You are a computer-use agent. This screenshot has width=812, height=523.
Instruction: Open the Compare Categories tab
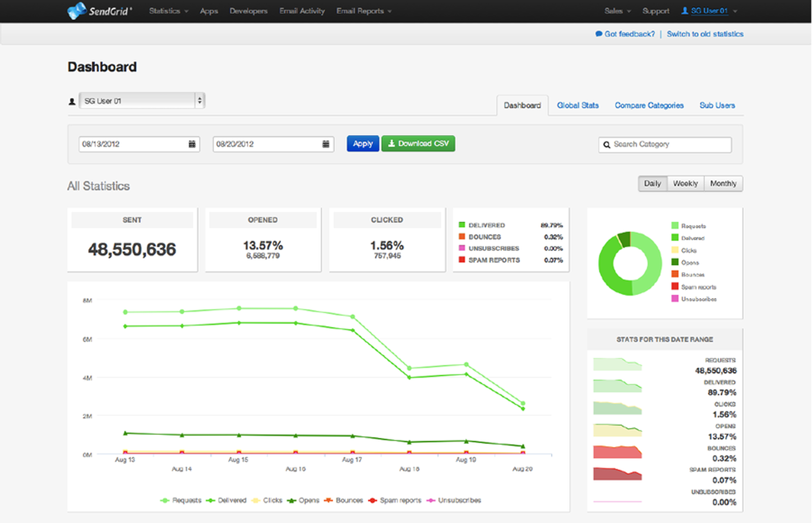coord(649,105)
